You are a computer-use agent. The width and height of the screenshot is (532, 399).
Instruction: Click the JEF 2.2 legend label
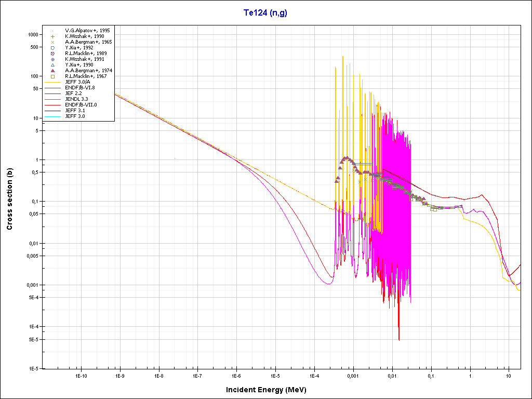[x=74, y=94]
